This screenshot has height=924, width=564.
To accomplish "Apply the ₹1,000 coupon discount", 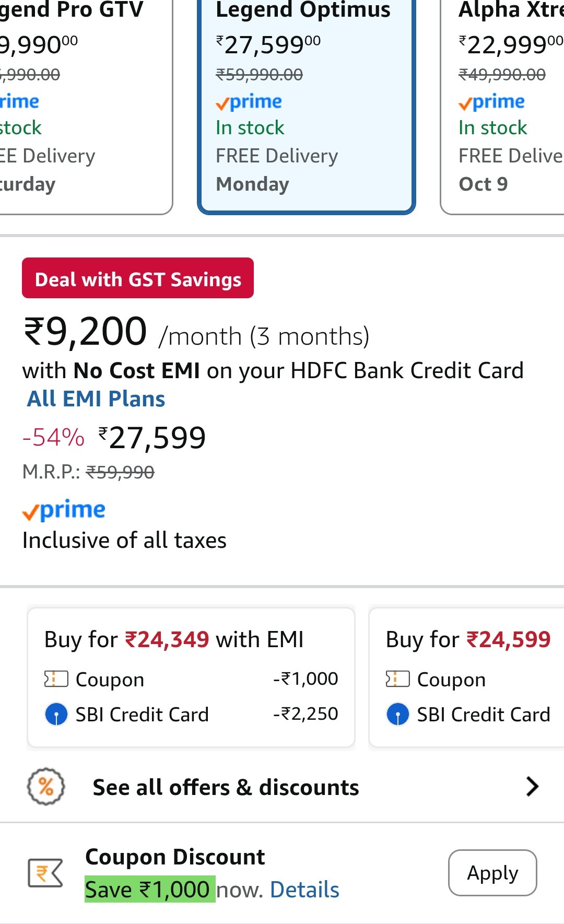I will pos(492,873).
